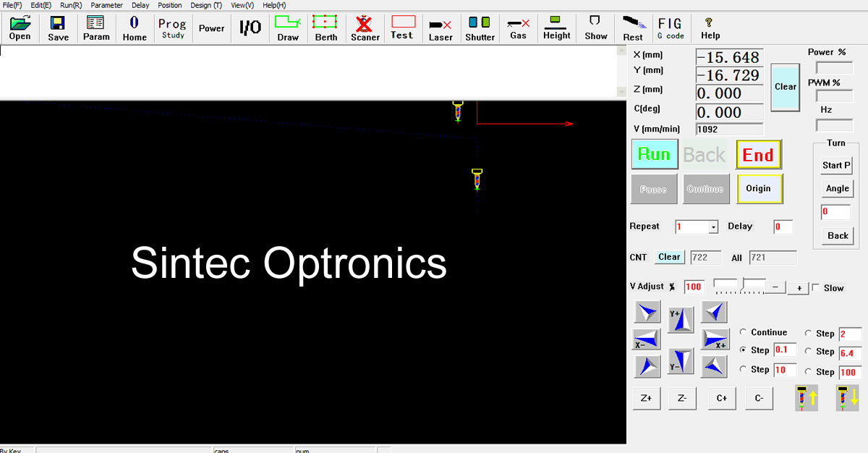Viewport: 868px width, 453px height.
Task: Click the V Adjust slider thumb
Action: [740, 285]
